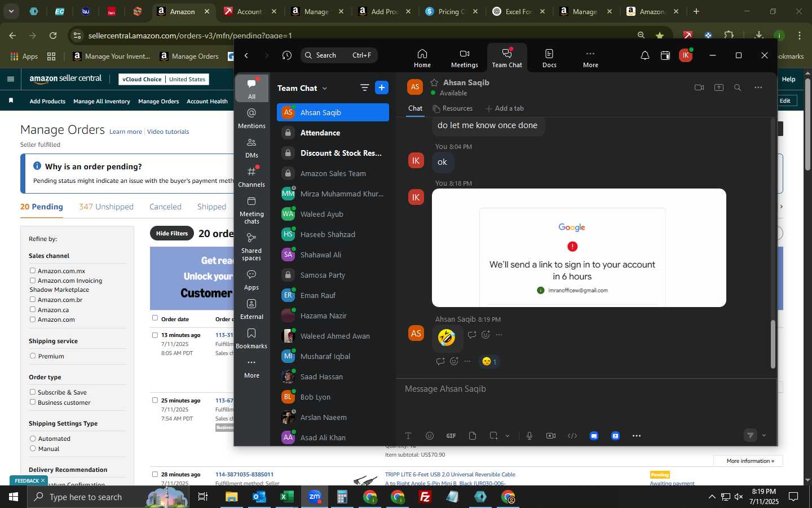The height and width of the screenshot is (508, 812).
Task: Click Zoom history clock icon
Action: [287, 55]
